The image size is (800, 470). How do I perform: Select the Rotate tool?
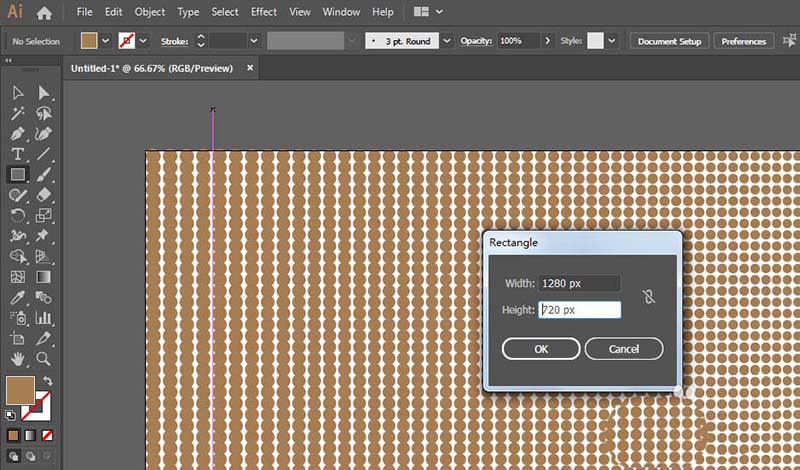tap(17, 215)
